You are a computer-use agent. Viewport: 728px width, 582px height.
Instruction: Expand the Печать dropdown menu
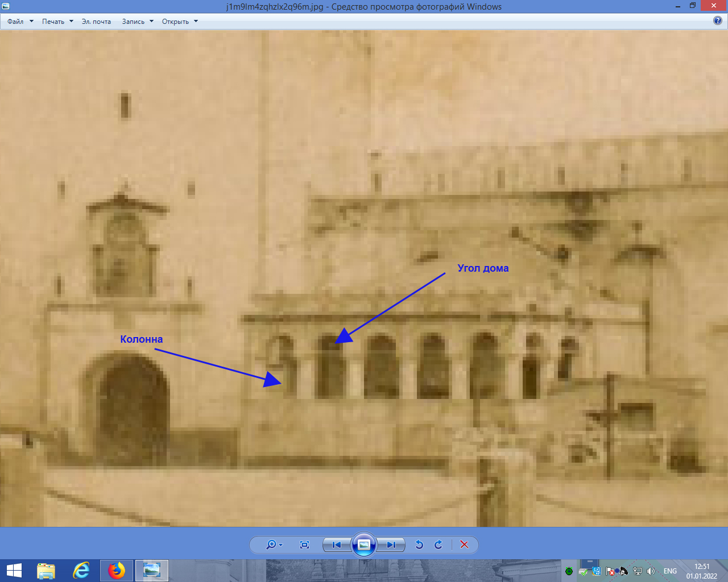57,22
